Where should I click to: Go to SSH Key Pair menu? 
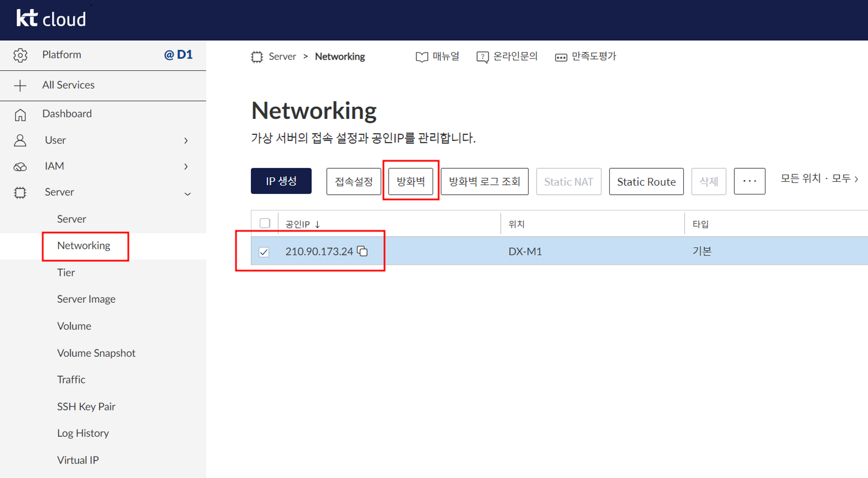pyautogui.click(x=86, y=406)
